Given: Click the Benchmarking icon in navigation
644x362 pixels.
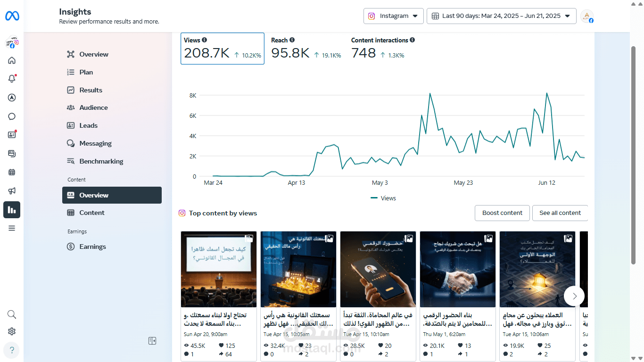Looking at the screenshot, I should (71, 161).
